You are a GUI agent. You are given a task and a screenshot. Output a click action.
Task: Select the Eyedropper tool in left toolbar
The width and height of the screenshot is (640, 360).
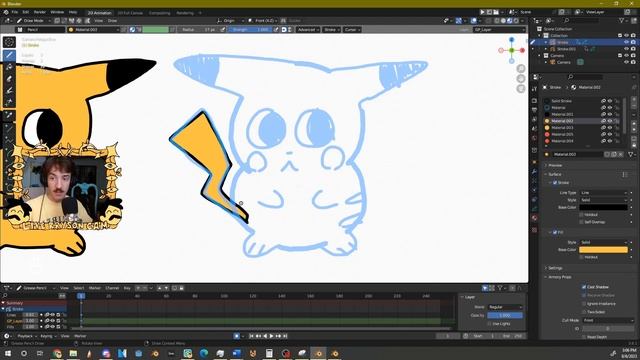9,116
